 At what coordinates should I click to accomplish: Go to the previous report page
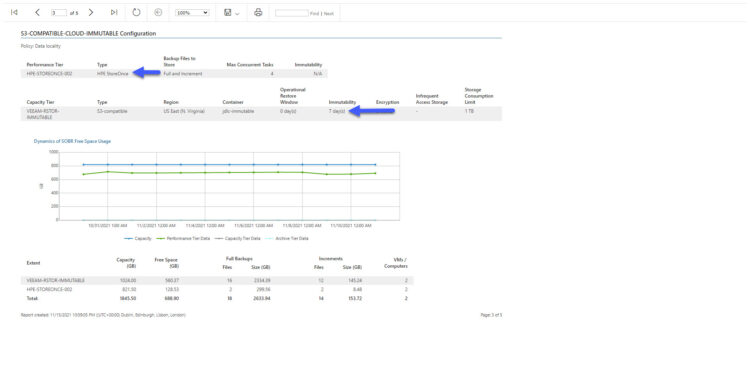(37, 12)
